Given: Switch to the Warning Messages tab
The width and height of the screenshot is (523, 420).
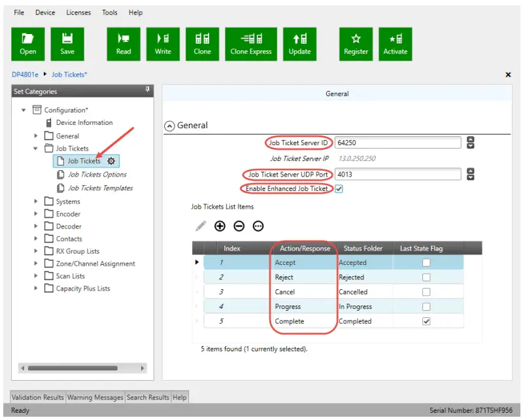Looking at the screenshot, I should (x=95, y=397).
